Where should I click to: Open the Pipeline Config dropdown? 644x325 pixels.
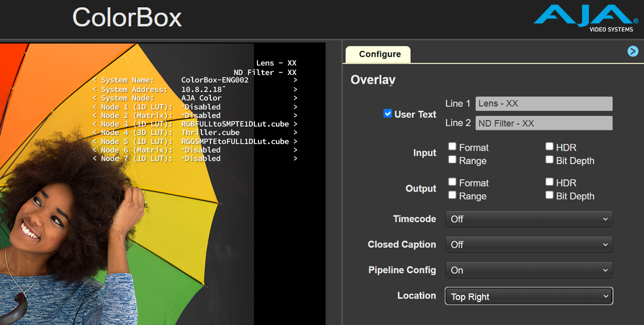click(x=528, y=270)
